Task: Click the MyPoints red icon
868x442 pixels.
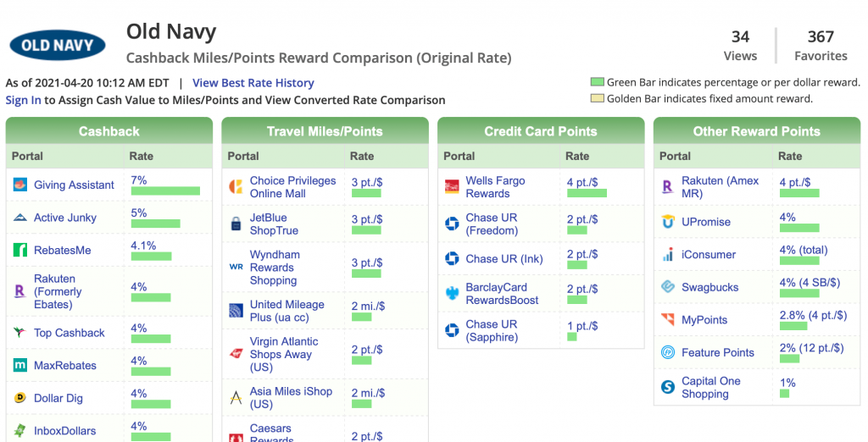Action: tap(668, 320)
